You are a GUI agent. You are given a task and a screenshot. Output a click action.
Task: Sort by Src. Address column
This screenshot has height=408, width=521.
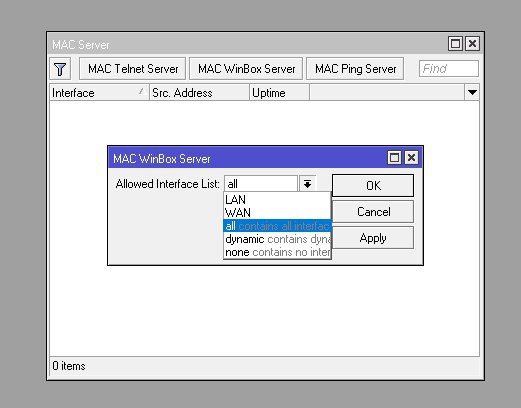(x=199, y=93)
